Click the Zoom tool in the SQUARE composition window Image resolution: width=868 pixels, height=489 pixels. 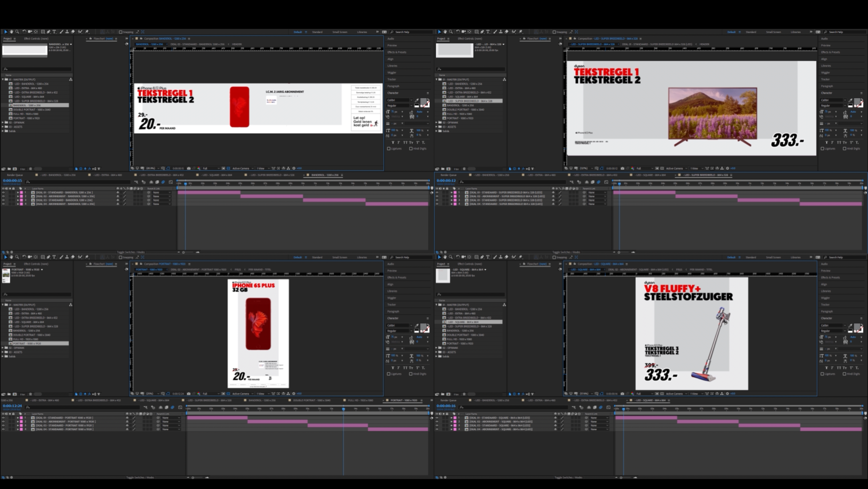pyautogui.click(x=451, y=257)
